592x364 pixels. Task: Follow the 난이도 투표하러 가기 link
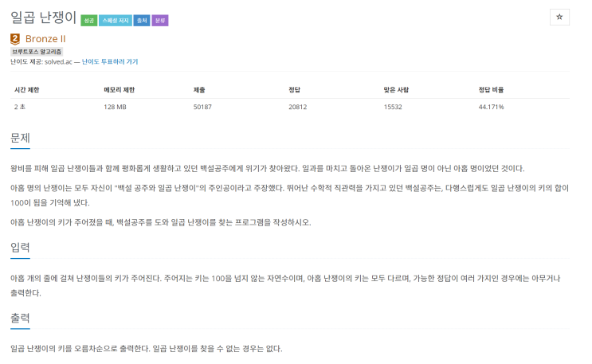click(x=110, y=61)
